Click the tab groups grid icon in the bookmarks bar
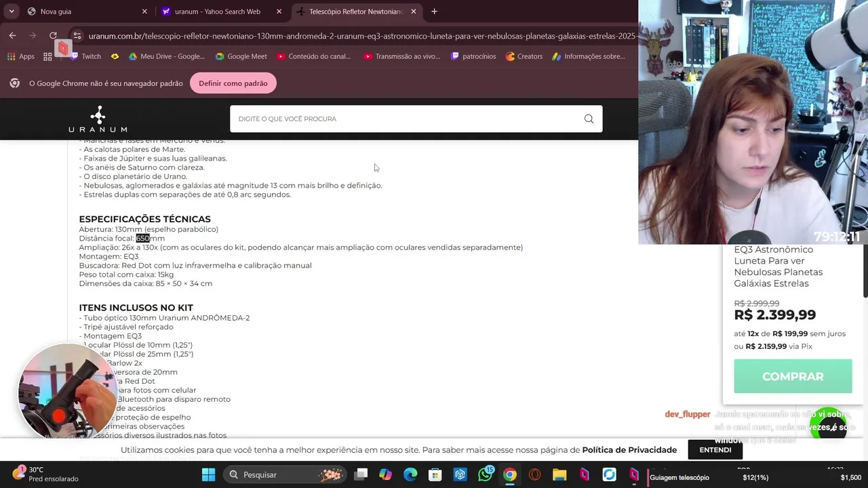 [47, 56]
